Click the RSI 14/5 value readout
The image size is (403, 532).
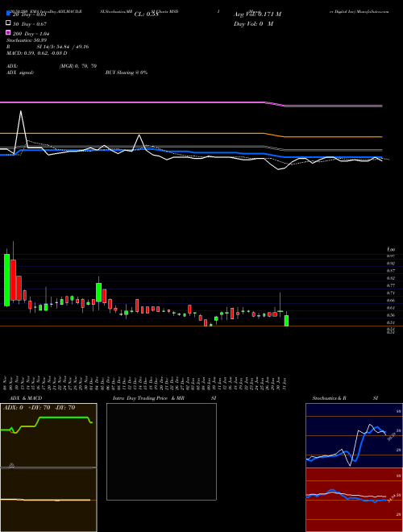(x=63, y=47)
